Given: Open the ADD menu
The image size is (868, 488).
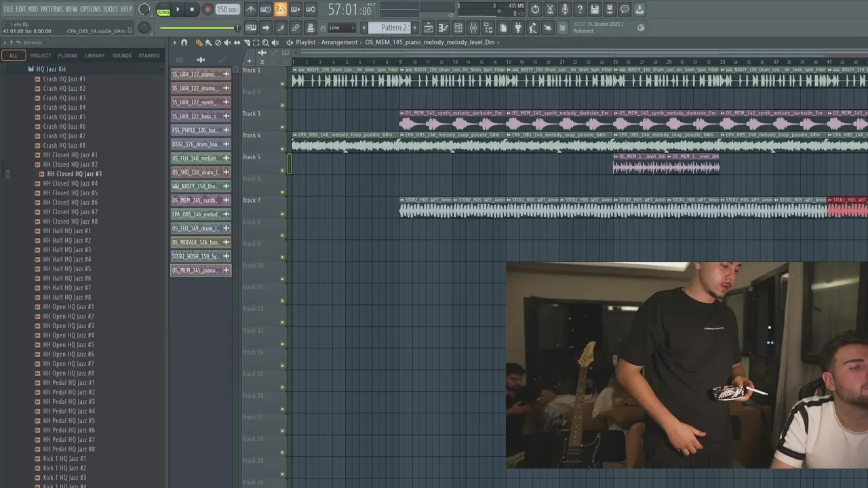Looking at the screenshot, I should tap(33, 9).
